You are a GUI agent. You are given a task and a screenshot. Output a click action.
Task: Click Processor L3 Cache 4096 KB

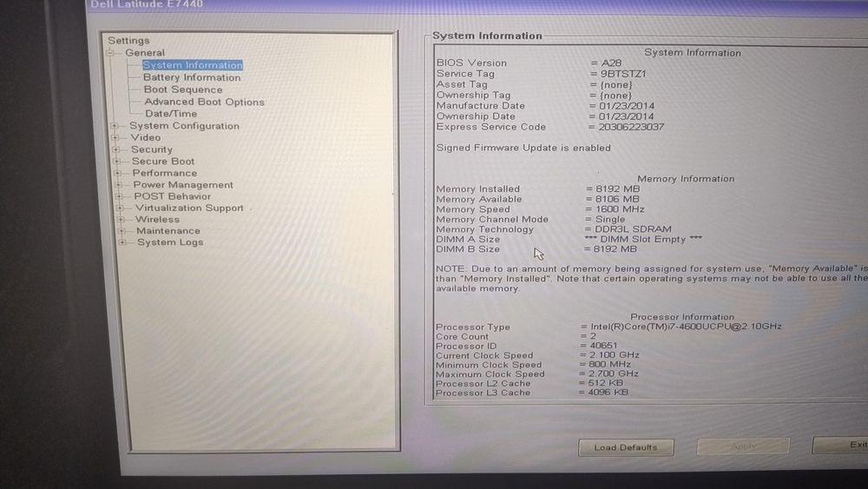[608, 392]
